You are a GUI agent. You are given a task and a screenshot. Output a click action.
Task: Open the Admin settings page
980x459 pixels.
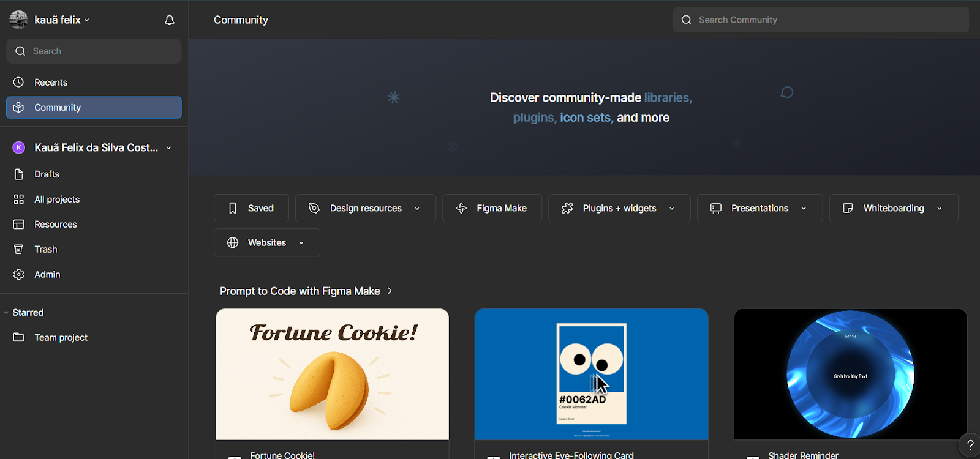[x=94, y=275]
